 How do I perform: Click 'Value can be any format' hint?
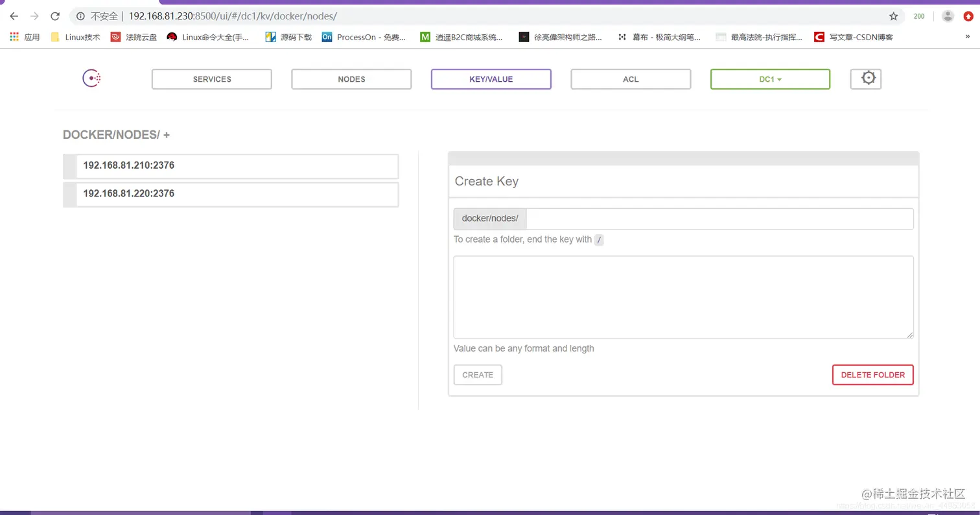[524, 348]
